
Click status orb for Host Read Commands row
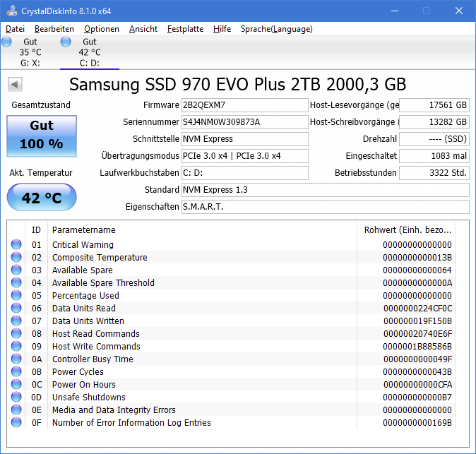tap(16, 333)
